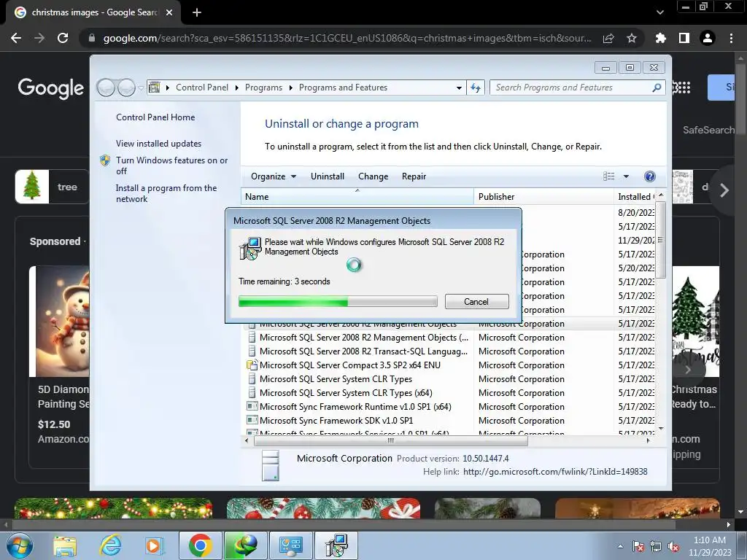747x560 pixels.
Task: Click Repair in the toolbar
Action: [x=414, y=176]
